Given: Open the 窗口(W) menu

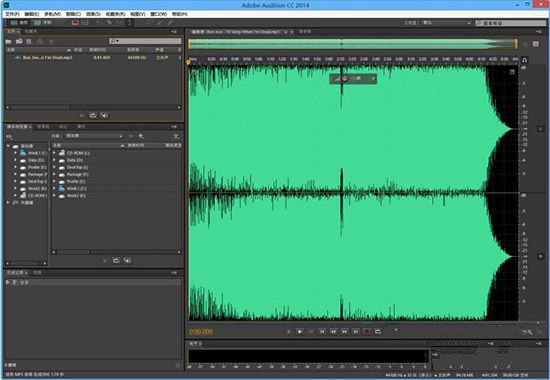Looking at the screenshot, I should click(159, 14).
